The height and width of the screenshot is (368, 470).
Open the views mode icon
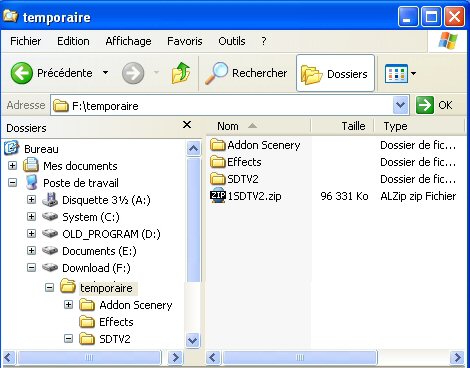(396, 73)
